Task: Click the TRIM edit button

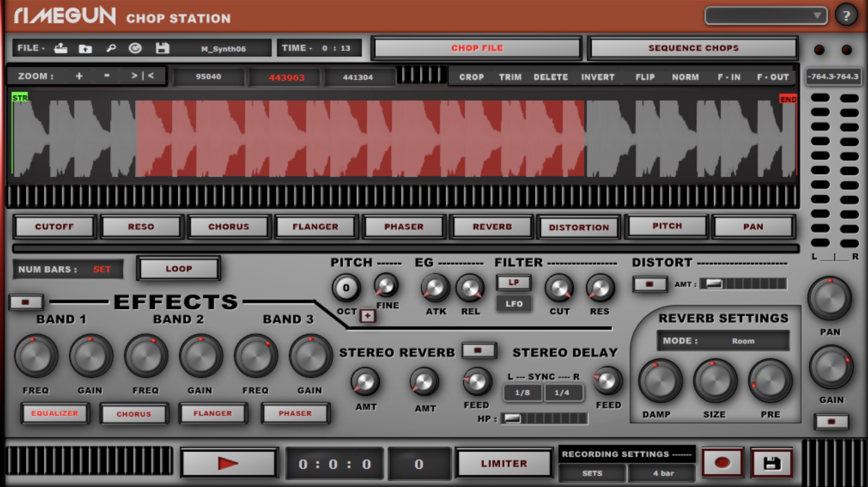Action: (x=510, y=77)
